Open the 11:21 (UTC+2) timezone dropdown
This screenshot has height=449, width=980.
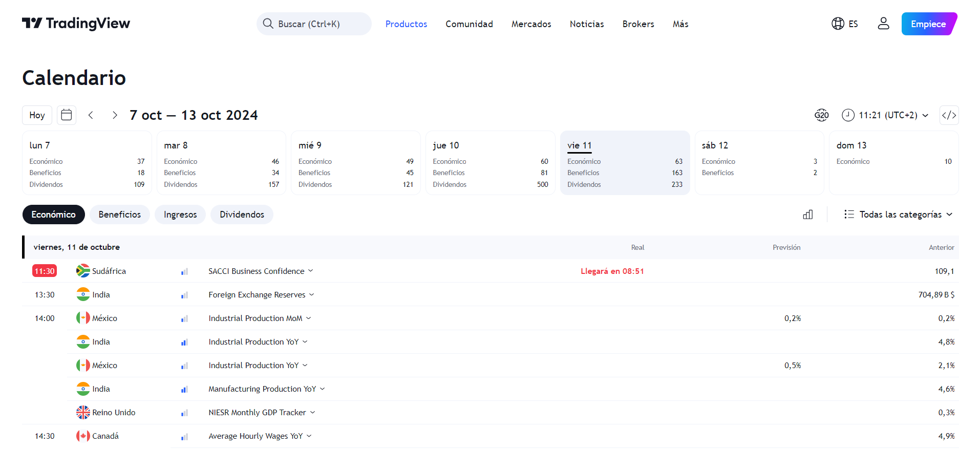click(x=885, y=115)
